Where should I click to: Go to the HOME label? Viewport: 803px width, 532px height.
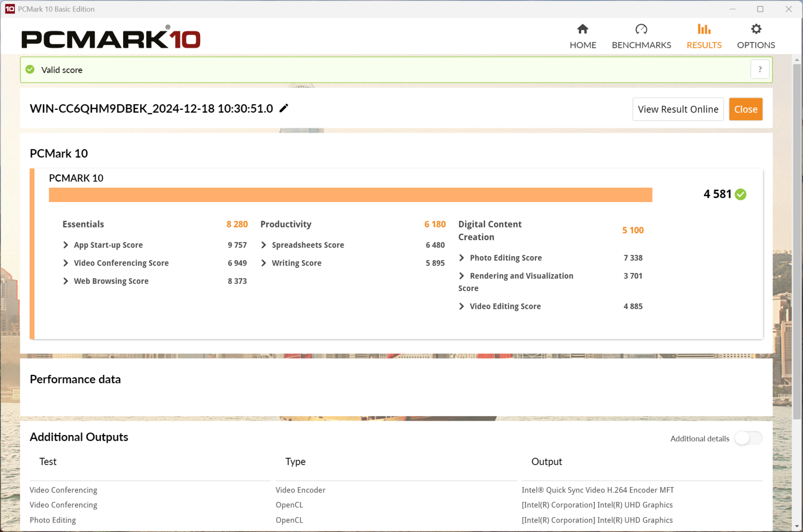click(583, 45)
